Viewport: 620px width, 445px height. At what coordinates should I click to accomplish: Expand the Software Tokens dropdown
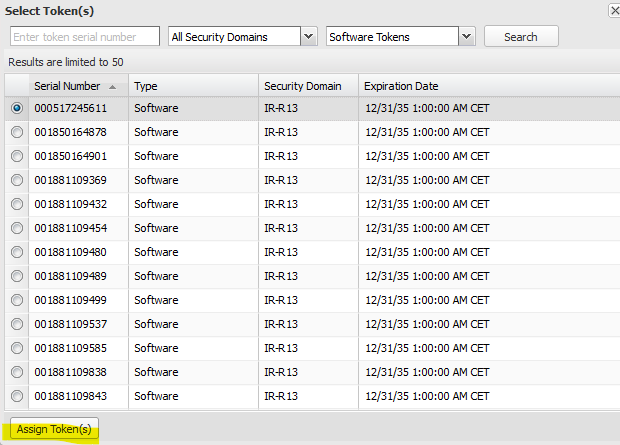[466, 37]
